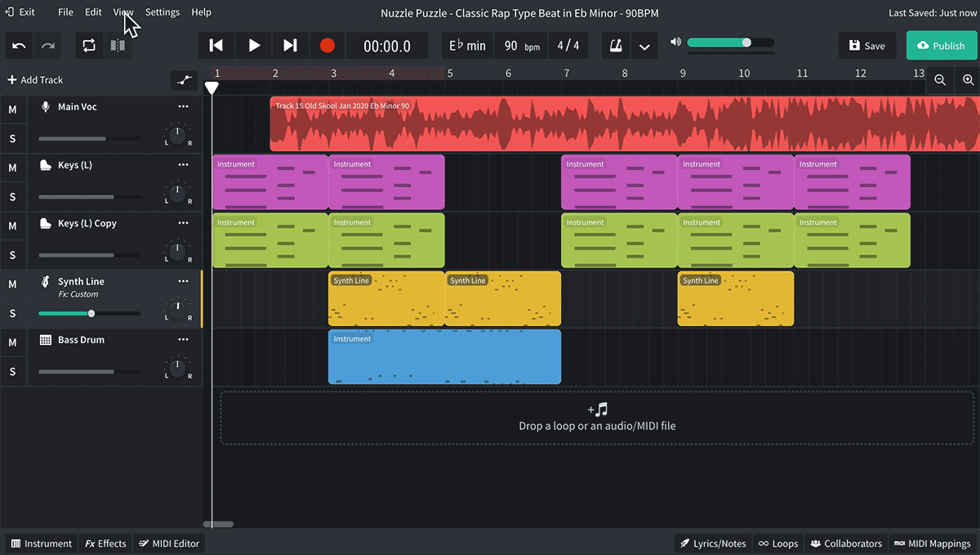Click the timeline zoom-in magnifier icon
The image size is (980, 555).
pyautogui.click(x=969, y=80)
